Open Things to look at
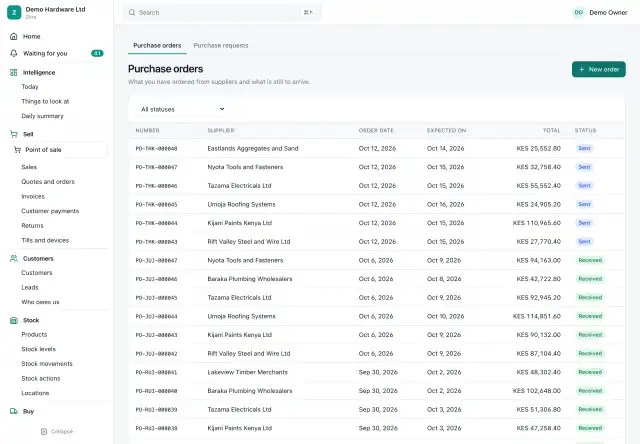Screen dimensions: 640x444 (x=45, y=101)
